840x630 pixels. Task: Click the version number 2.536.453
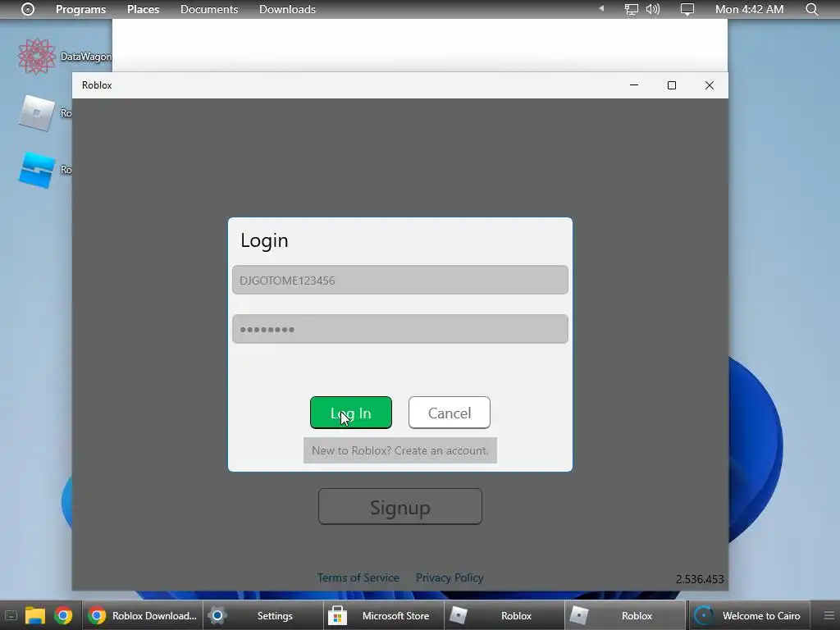pos(699,579)
